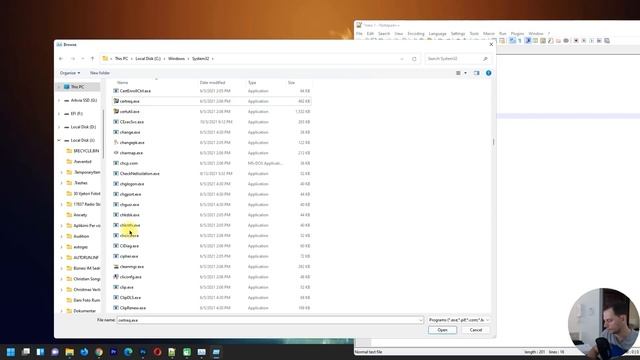Expand the Dokumentar folder node
640x360 pixels.
[62, 311]
